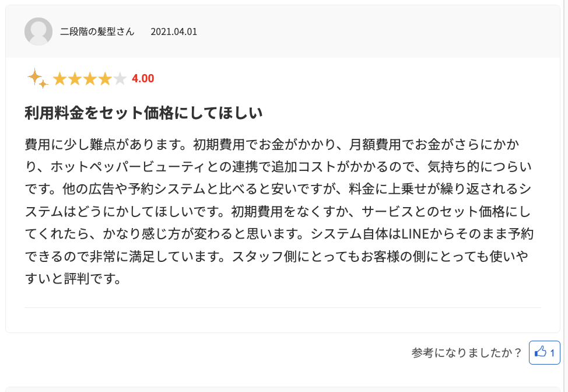Click the next review card at bottom
Screen dimensions: 568x392
point(283,388)
